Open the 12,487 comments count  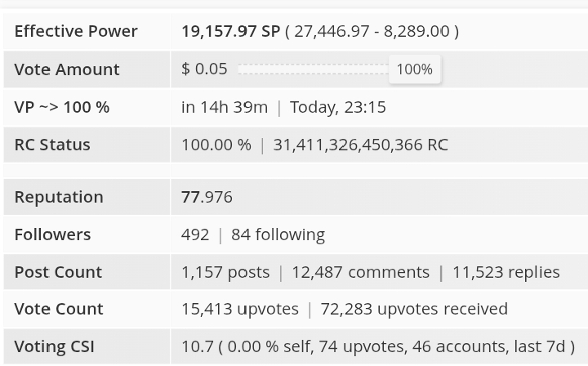[360, 272]
